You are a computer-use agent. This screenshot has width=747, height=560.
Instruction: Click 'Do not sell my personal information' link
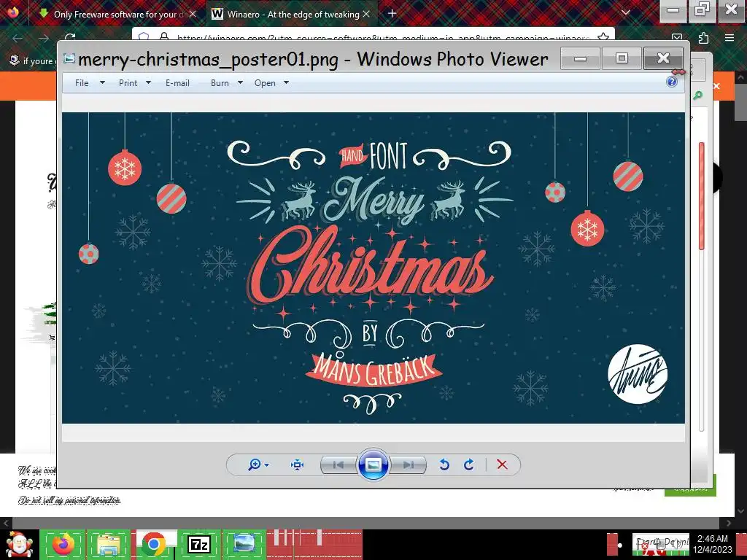click(x=69, y=500)
